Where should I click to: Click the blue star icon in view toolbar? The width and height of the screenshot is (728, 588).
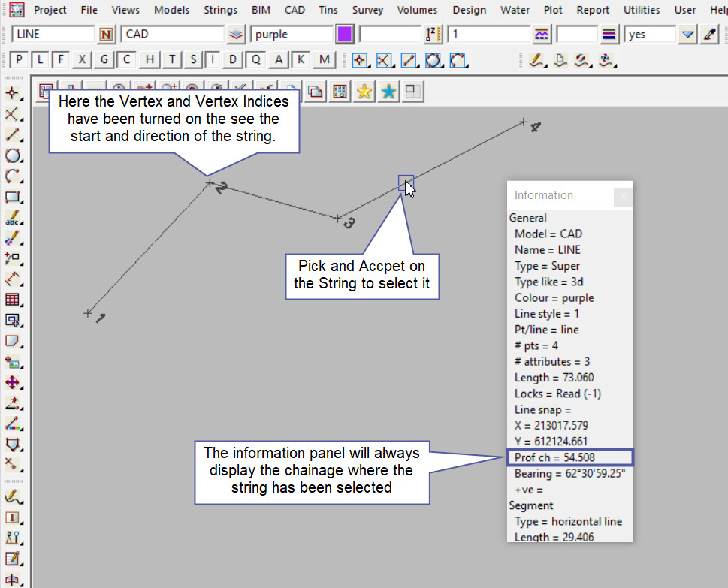click(x=388, y=92)
